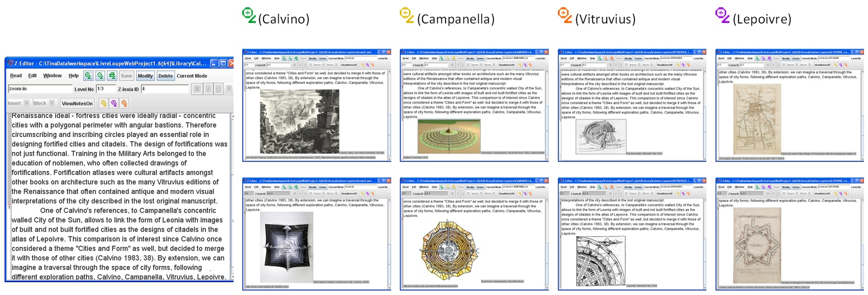The width and height of the screenshot is (868, 295).
Task: Click green zoom-in icon in main window toolbar
Action: [x=88, y=76]
